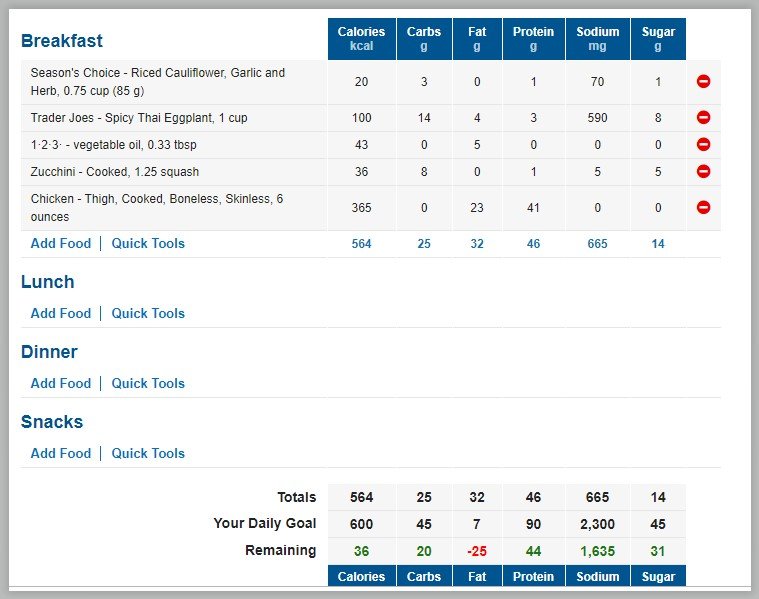Viewport: 759px width, 599px height.
Task: Delete the vegetable oil entry
Action: click(703, 144)
